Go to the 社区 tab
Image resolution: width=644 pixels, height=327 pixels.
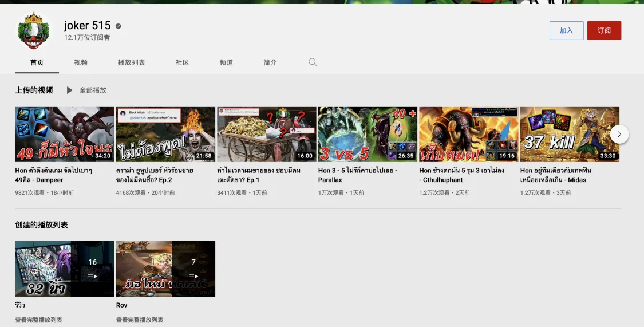click(x=183, y=62)
